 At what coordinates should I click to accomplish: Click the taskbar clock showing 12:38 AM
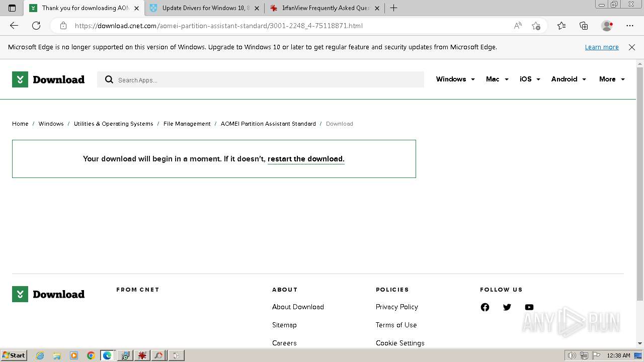pos(618,355)
